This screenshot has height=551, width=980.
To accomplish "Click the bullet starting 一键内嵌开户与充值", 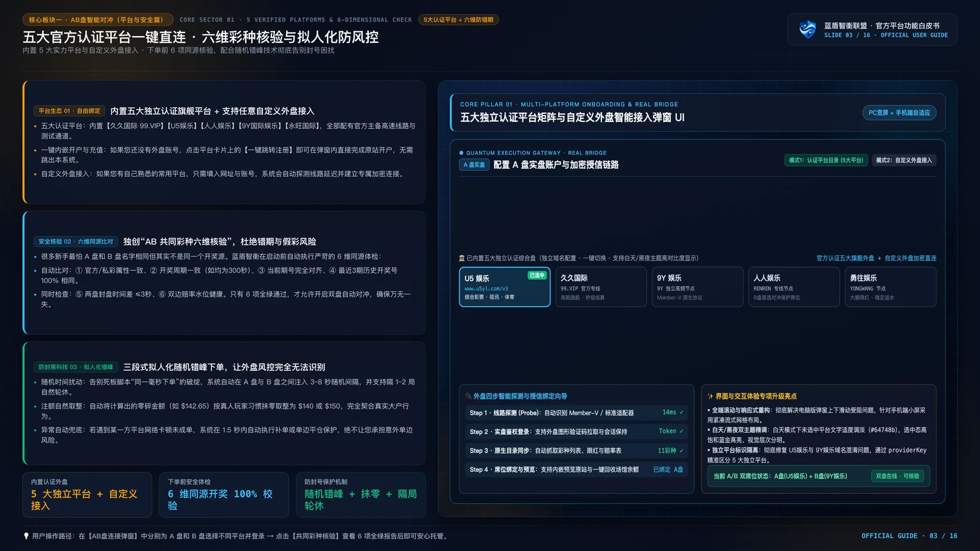I will pyautogui.click(x=227, y=154).
